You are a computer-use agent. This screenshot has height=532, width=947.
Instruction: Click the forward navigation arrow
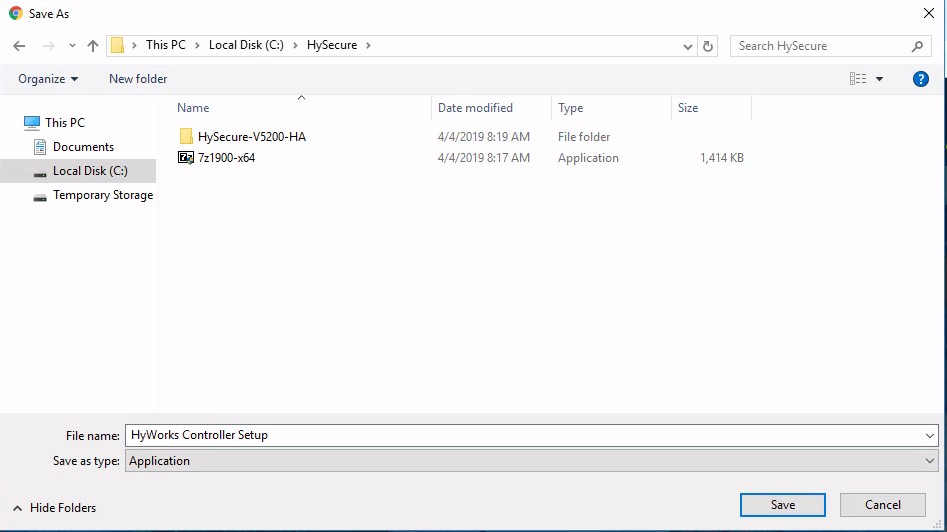click(x=48, y=46)
